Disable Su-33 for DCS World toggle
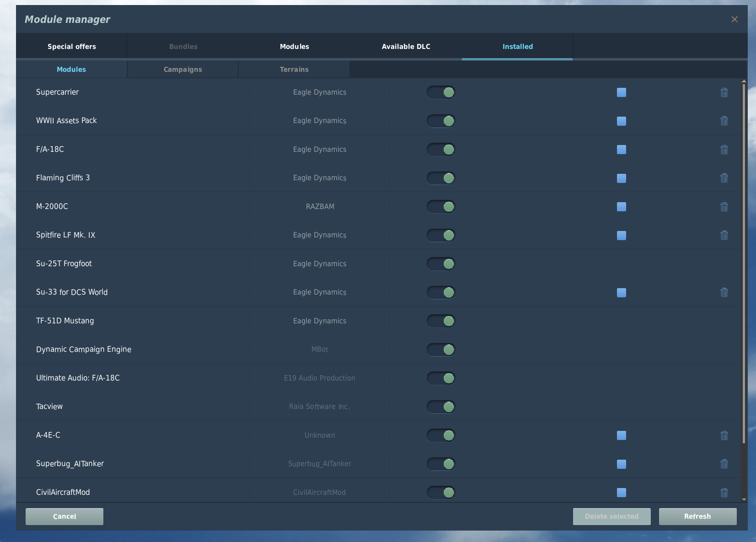The height and width of the screenshot is (542, 756). [441, 292]
